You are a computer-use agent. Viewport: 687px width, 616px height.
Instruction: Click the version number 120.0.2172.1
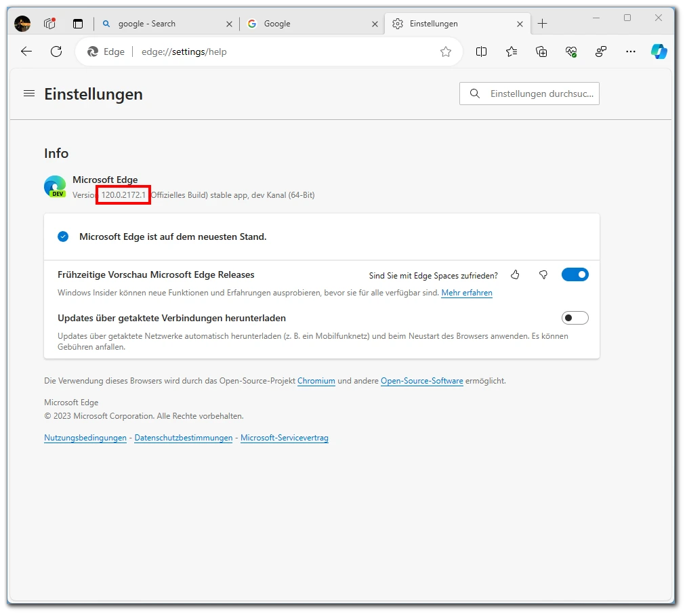click(123, 195)
